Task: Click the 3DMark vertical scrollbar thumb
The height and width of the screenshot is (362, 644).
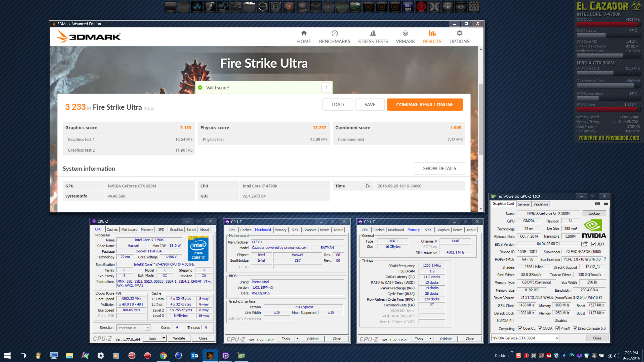Action: 480,119
